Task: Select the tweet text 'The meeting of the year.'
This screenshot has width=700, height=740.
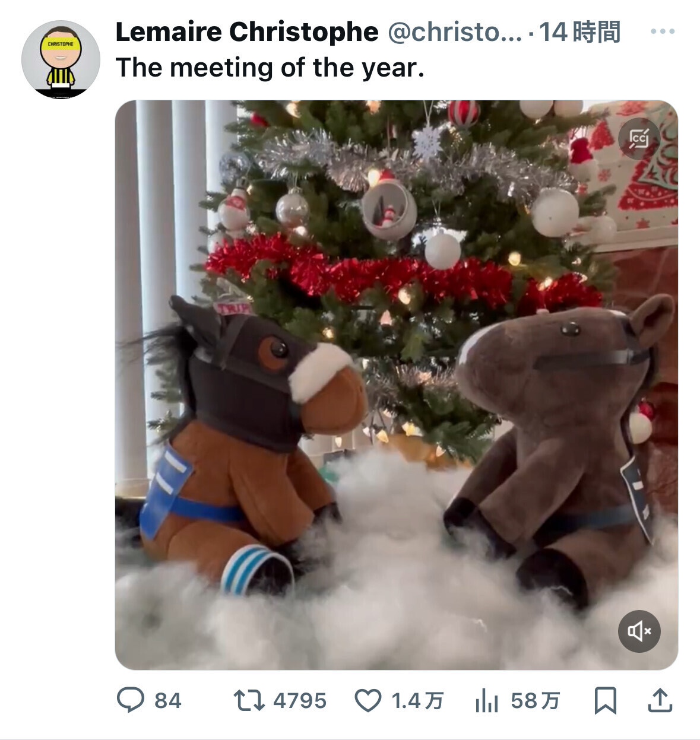Action: pyautogui.click(x=270, y=68)
